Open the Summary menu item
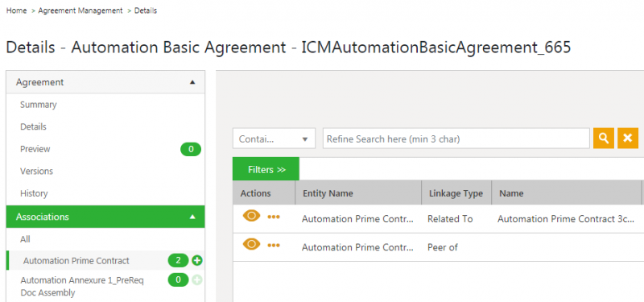This screenshot has width=644, height=302. [x=38, y=105]
